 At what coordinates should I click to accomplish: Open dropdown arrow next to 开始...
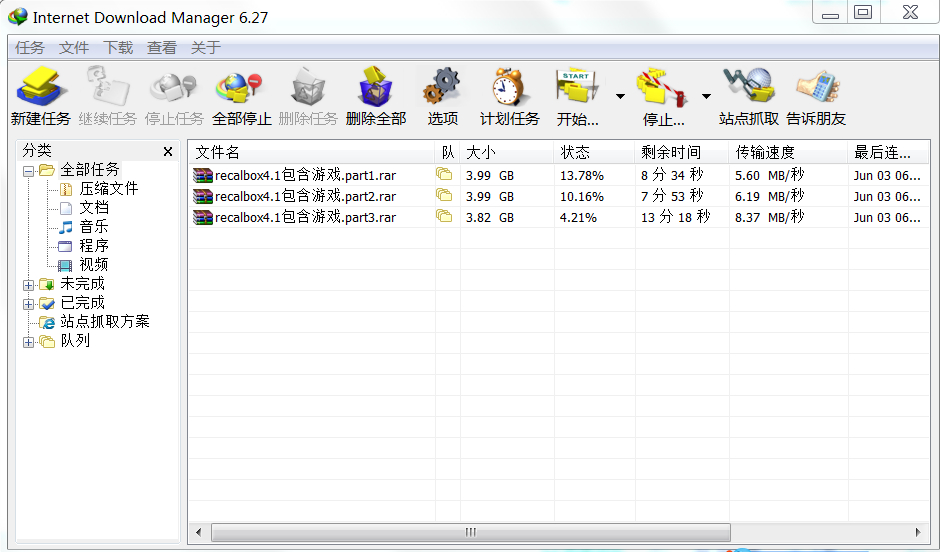pos(620,96)
